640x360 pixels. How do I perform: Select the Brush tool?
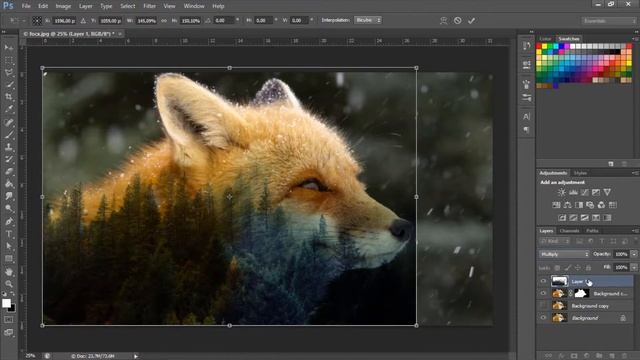pyautogui.click(x=9, y=134)
